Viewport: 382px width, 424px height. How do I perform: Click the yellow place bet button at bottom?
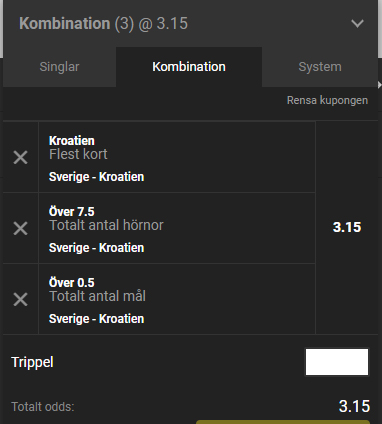283,422
